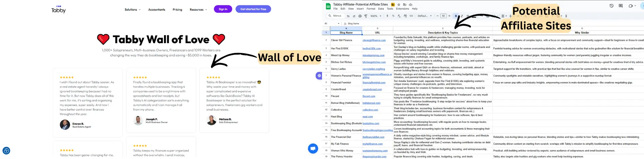Click the Redo arrow in Sheets toolbar
The image size is (644, 159).
click(x=354, y=16)
